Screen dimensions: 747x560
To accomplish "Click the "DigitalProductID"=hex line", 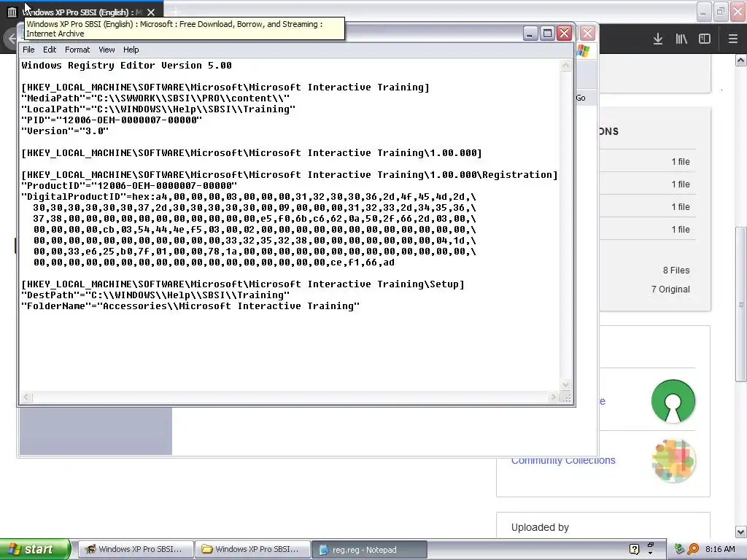I will pyautogui.click(x=249, y=197).
